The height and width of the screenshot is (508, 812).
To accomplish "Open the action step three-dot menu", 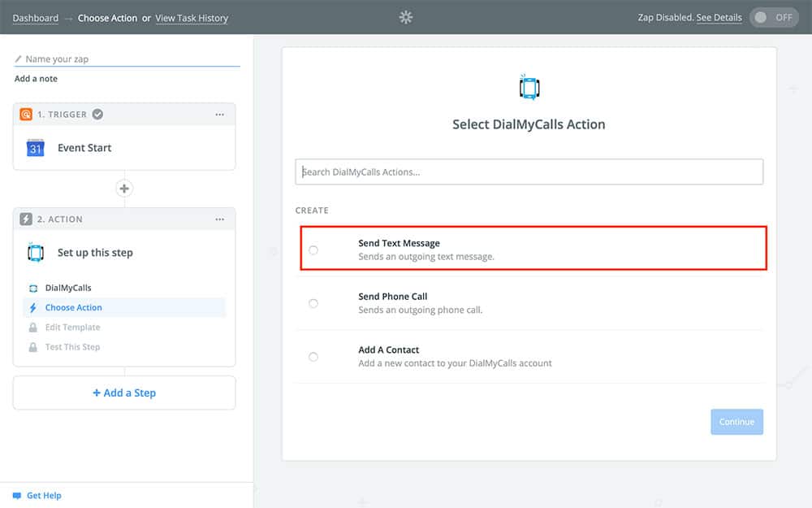I will click(x=219, y=219).
